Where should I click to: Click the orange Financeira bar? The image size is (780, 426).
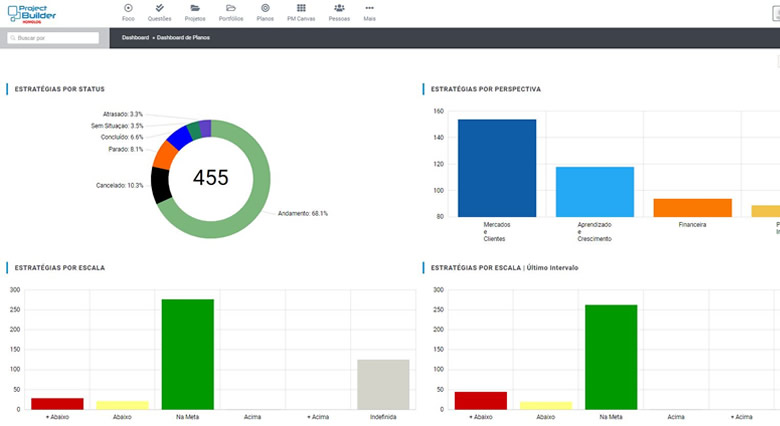692,207
